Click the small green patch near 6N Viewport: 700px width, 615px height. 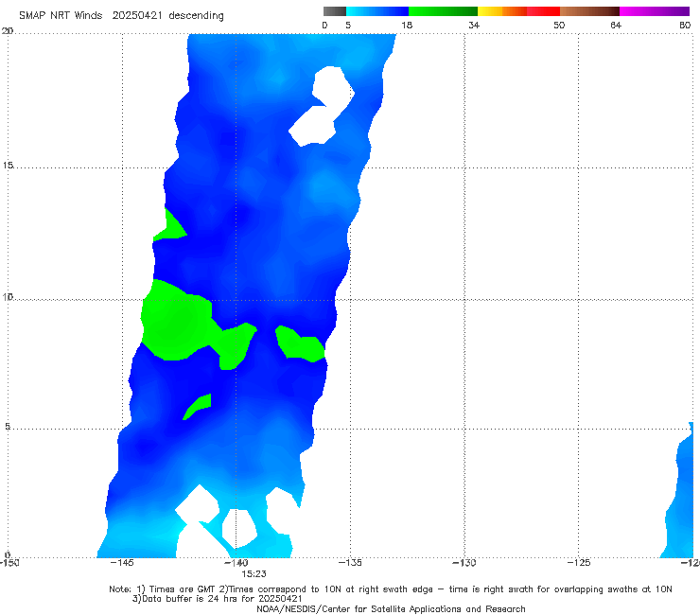coord(198,407)
